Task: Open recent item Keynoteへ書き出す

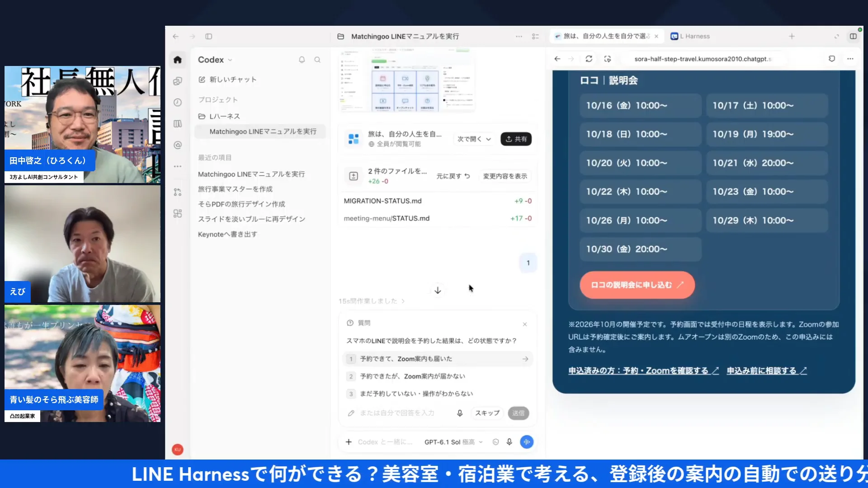Action: (227, 234)
